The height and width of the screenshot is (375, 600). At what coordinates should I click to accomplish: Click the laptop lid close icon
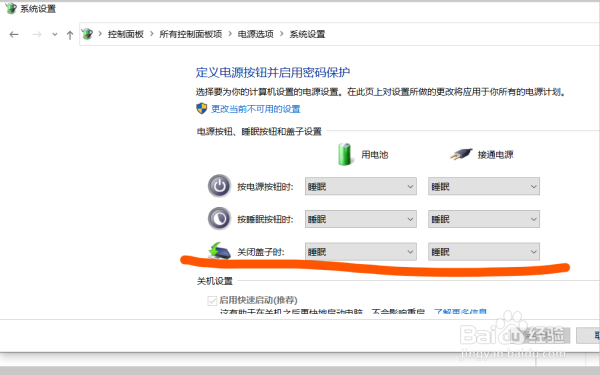click(220, 251)
